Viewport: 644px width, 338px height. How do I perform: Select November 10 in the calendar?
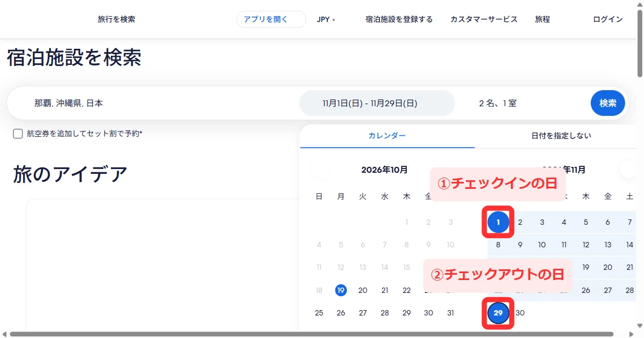tap(542, 245)
